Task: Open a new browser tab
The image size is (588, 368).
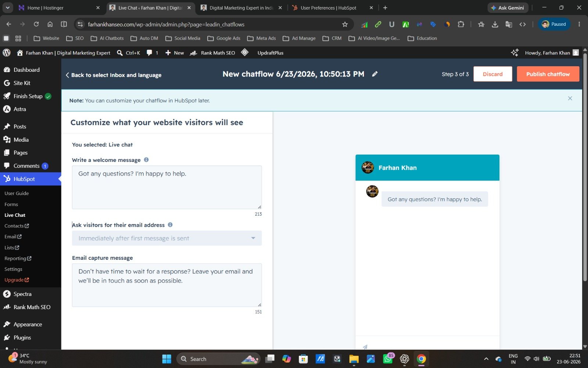Action: coord(385,8)
